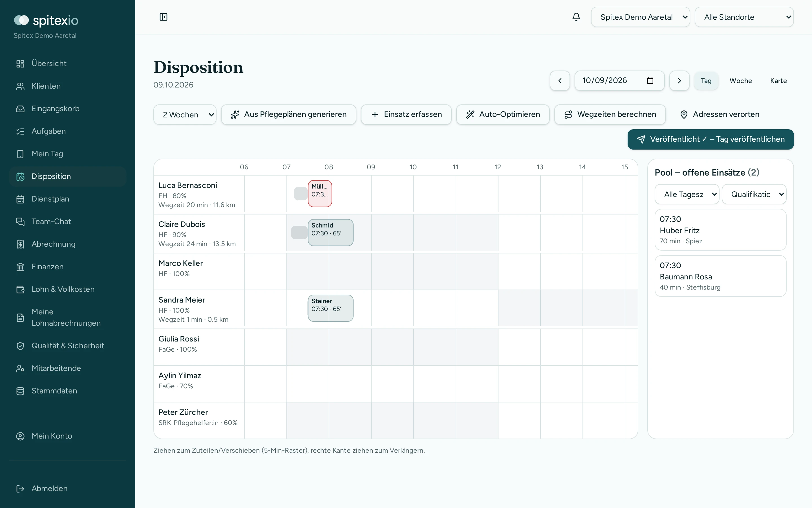
Task: Collapse the sidebar with the panel icon
Action: pyautogui.click(x=164, y=17)
